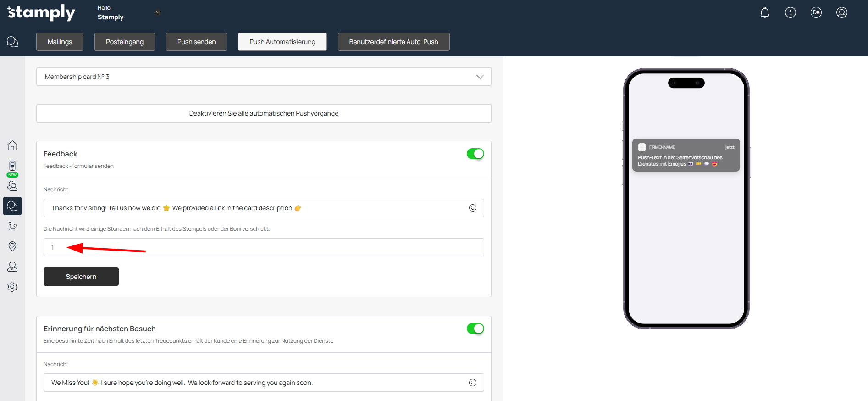Image resolution: width=868 pixels, height=401 pixels.
Task: Disable the Feedback toggle
Action: pos(475,154)
